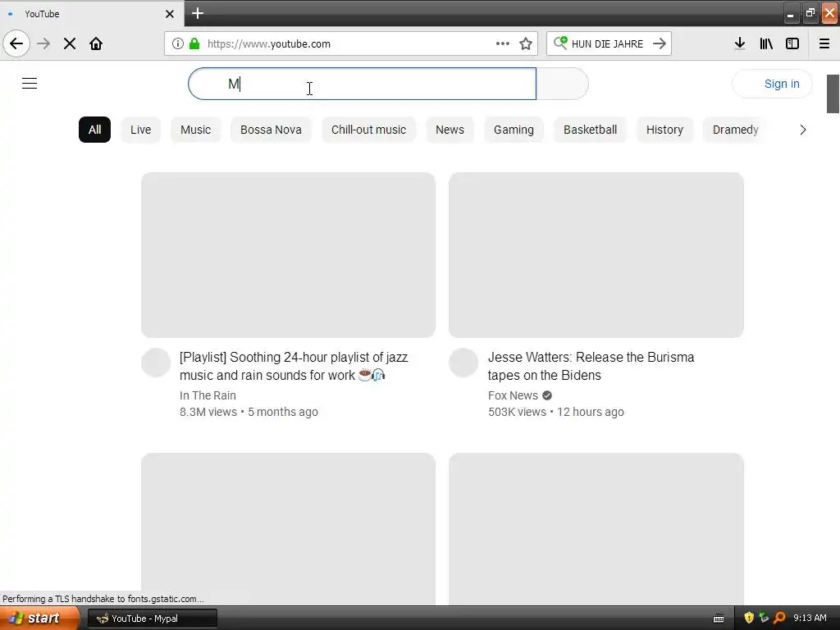
Task: Select the Basketball filter chip
Action: point(591,130)
